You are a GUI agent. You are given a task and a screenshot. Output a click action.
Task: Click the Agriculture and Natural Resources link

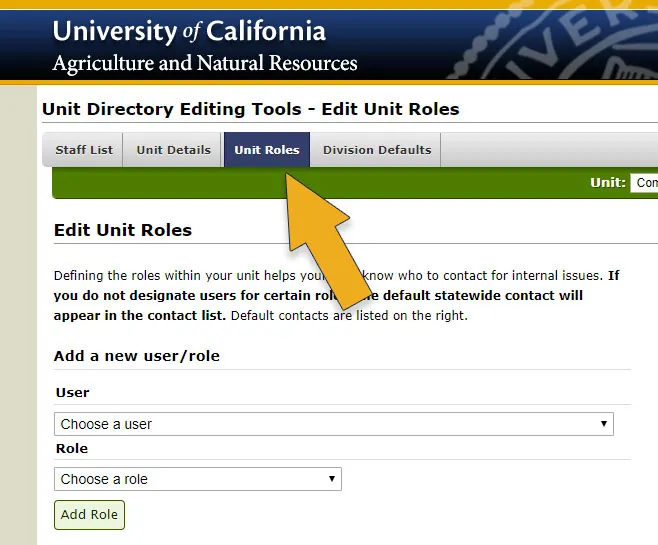click(x=205, y=64)
